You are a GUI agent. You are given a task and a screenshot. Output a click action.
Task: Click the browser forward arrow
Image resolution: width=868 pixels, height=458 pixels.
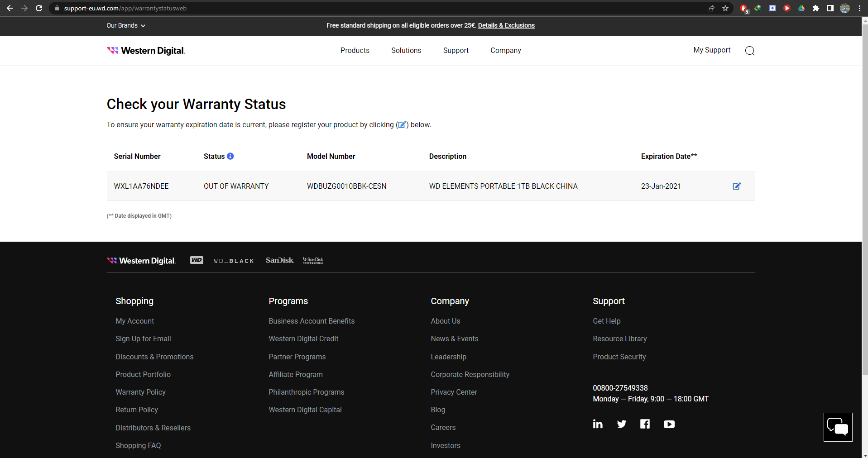(x=24, y=8)
